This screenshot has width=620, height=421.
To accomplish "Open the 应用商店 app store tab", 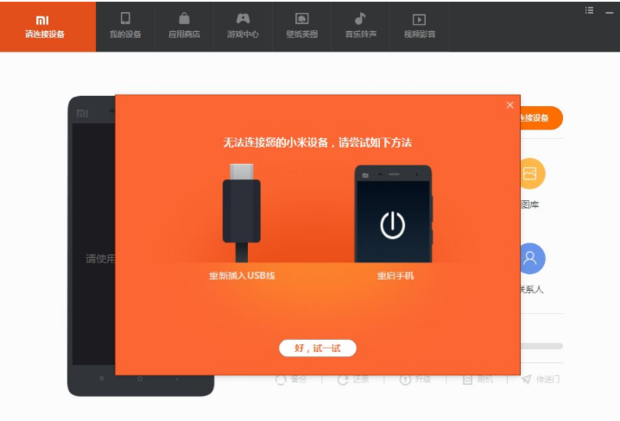I will [184, 26].
